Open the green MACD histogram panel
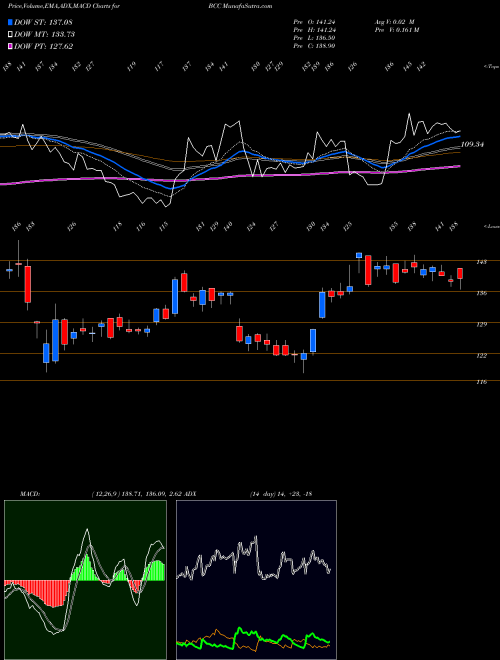This screenshot has height=660, width=500. 85,580
